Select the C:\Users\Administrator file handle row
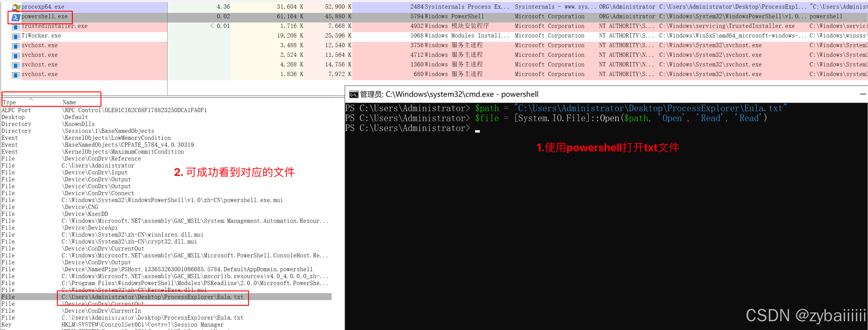 (x=166, y=166)
